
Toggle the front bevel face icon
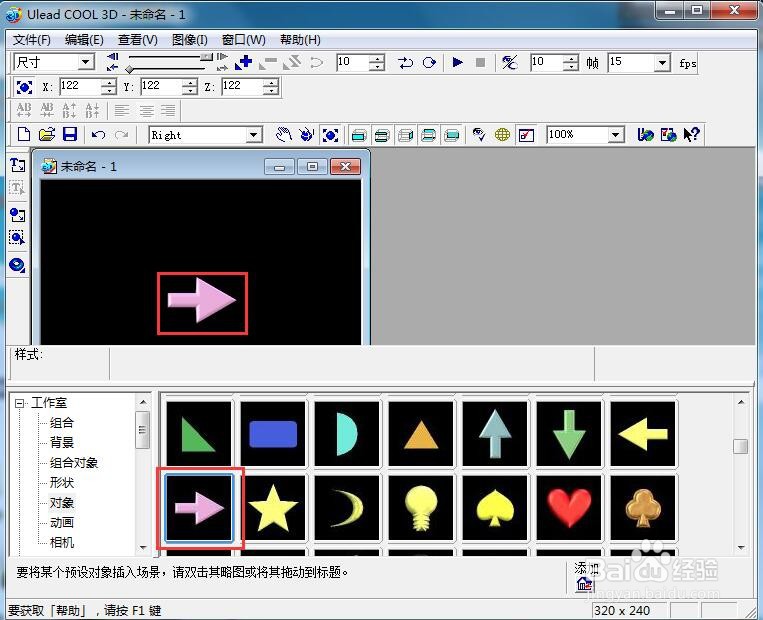click(382, 135)
